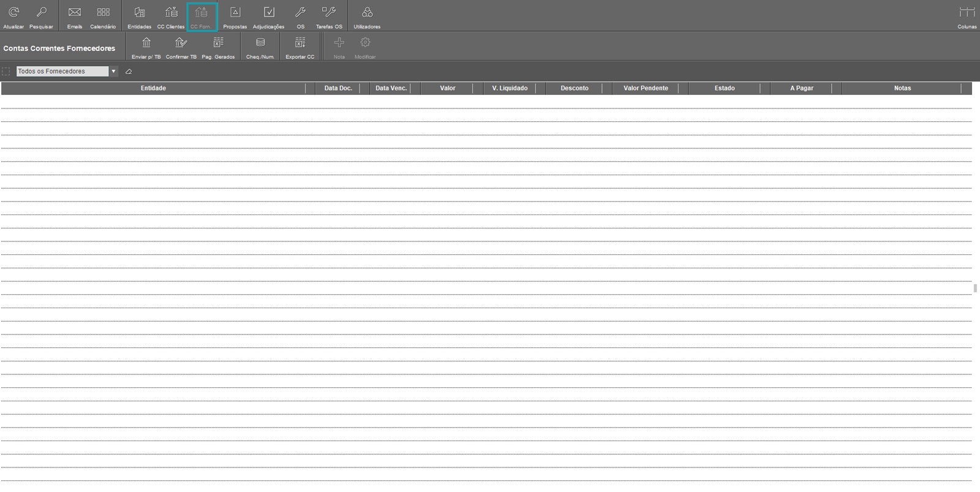Click the Nota plus icon
Image resolution: width=980 pixels, height=492 pixels.
(x=339, y=42)
